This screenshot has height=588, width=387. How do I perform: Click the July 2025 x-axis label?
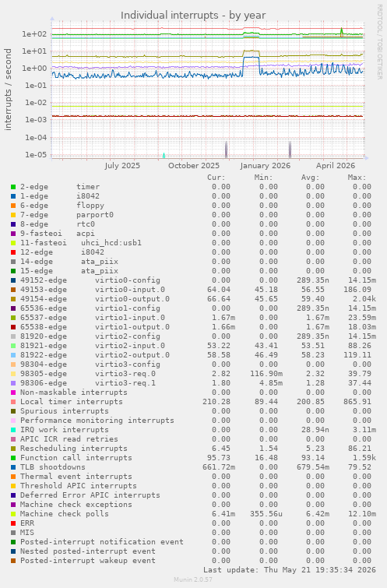point(122,166)
